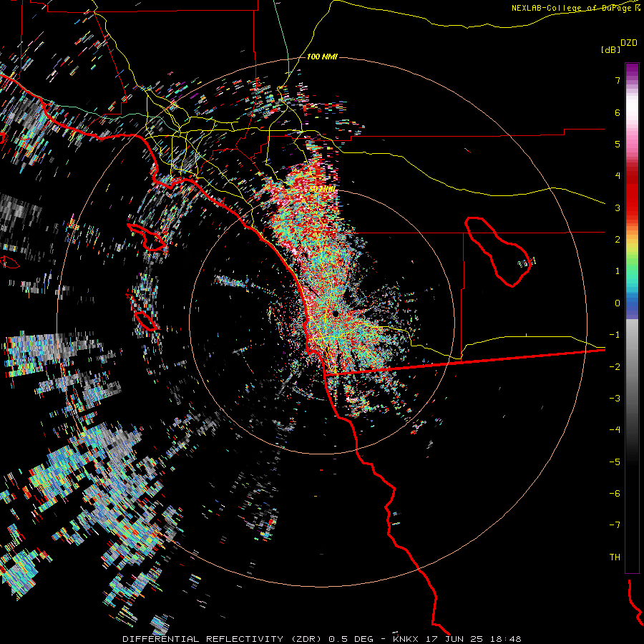
Task: Click the DZD legend title
Action: click(x=629, y=43)
